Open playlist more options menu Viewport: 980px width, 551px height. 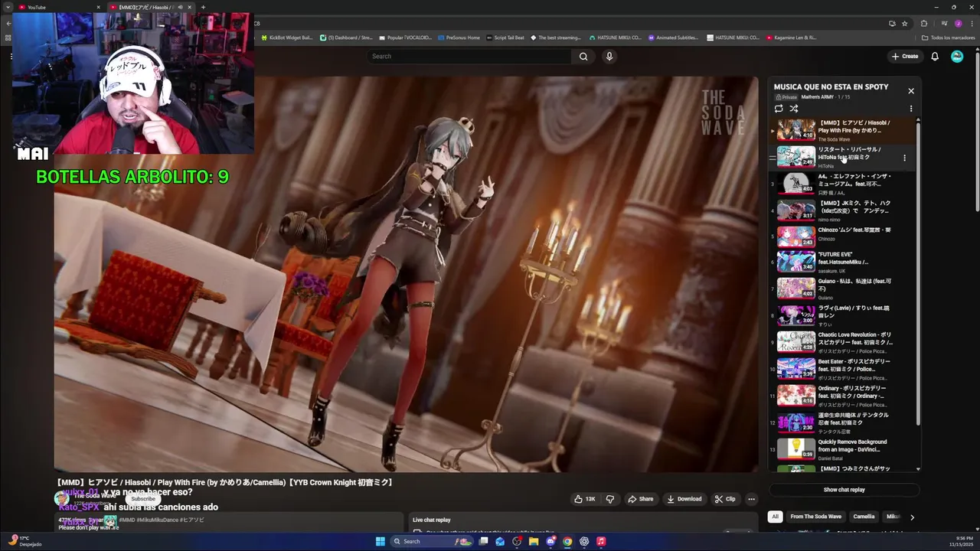click(911, 109)
